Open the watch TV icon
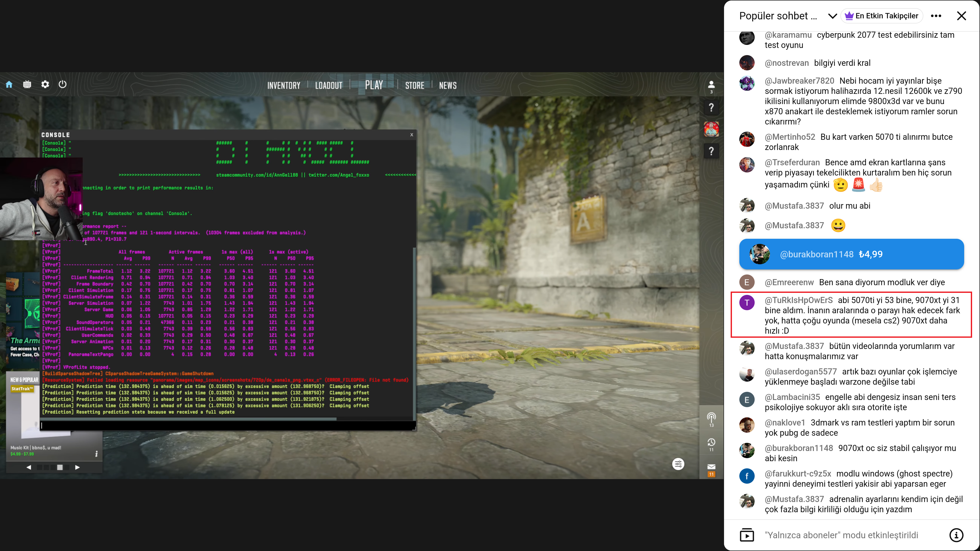The width and height of the screenshot is (980, 551). [x=27, y=84]
